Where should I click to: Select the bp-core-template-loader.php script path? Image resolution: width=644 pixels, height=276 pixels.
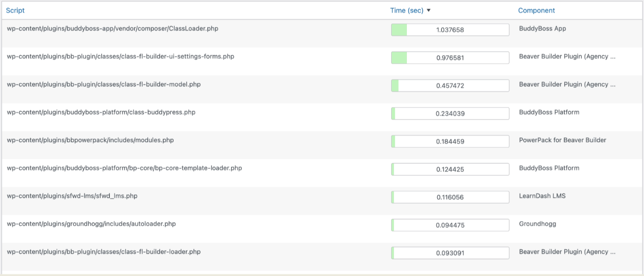[x=124, y=168]
